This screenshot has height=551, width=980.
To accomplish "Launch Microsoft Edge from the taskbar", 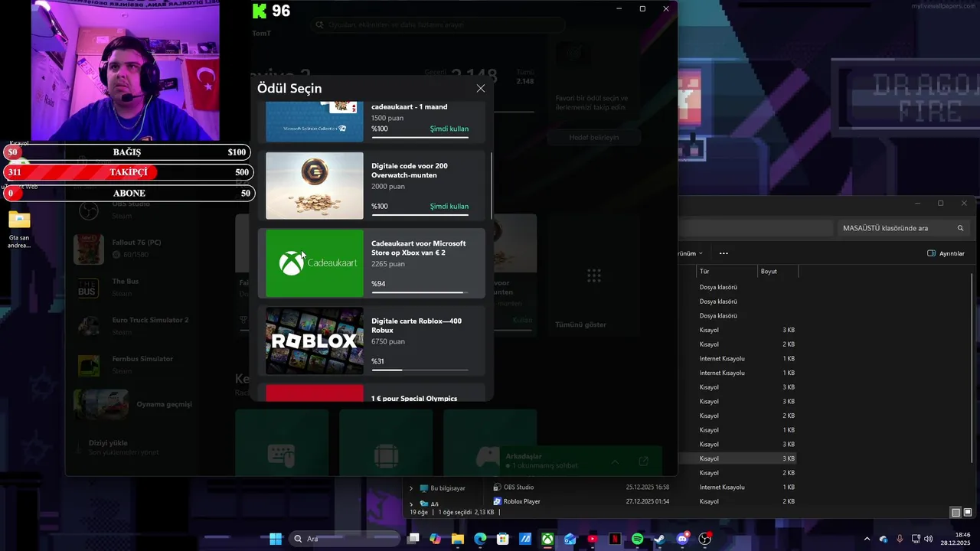I will tap(480, 539).
